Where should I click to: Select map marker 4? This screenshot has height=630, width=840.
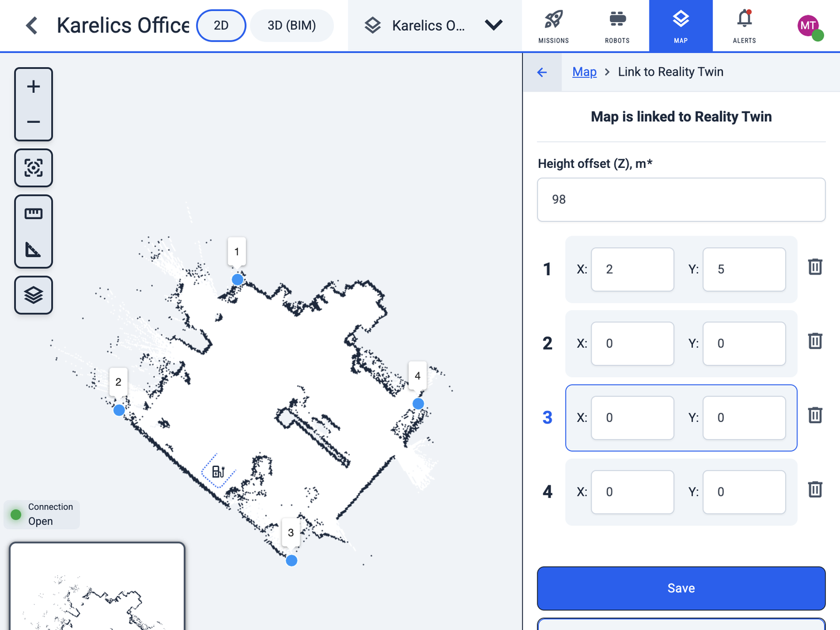click(x=418, y=404)
